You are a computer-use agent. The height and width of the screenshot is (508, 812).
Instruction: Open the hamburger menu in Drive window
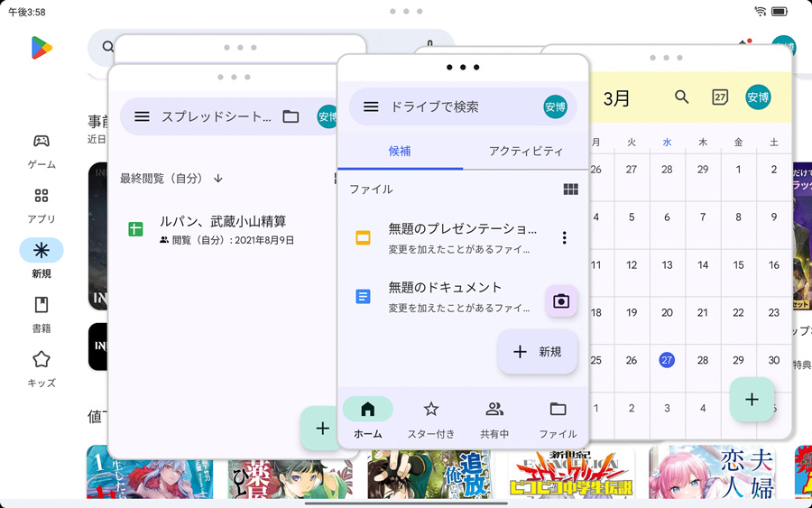(x=371, y=106)
